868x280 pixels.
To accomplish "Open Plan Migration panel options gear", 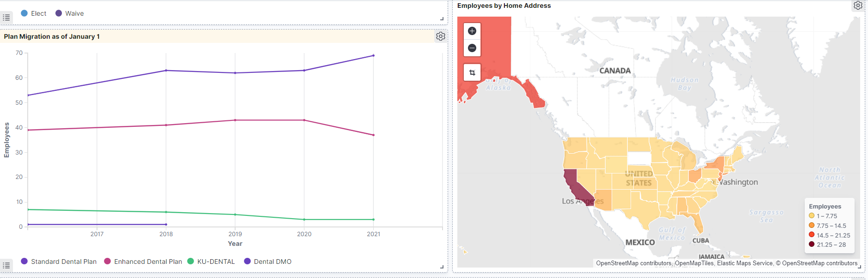I will pyautogui.click(x=441, y=36).
